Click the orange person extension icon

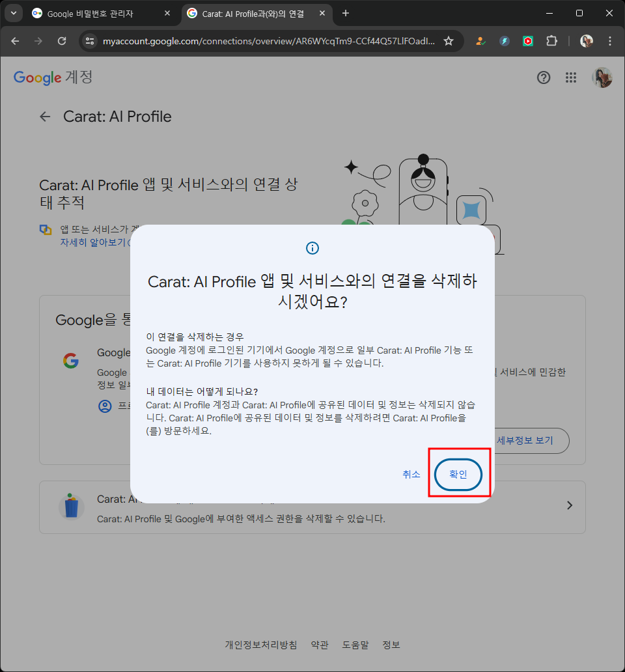pyautogui.click(x=480, y=41)
